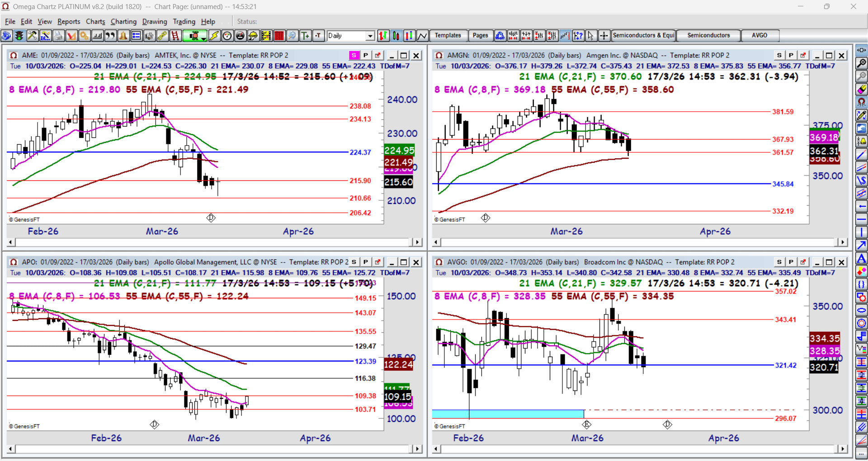Open the popout icon on AME chart title bar
868x461 pixels.
377,55
